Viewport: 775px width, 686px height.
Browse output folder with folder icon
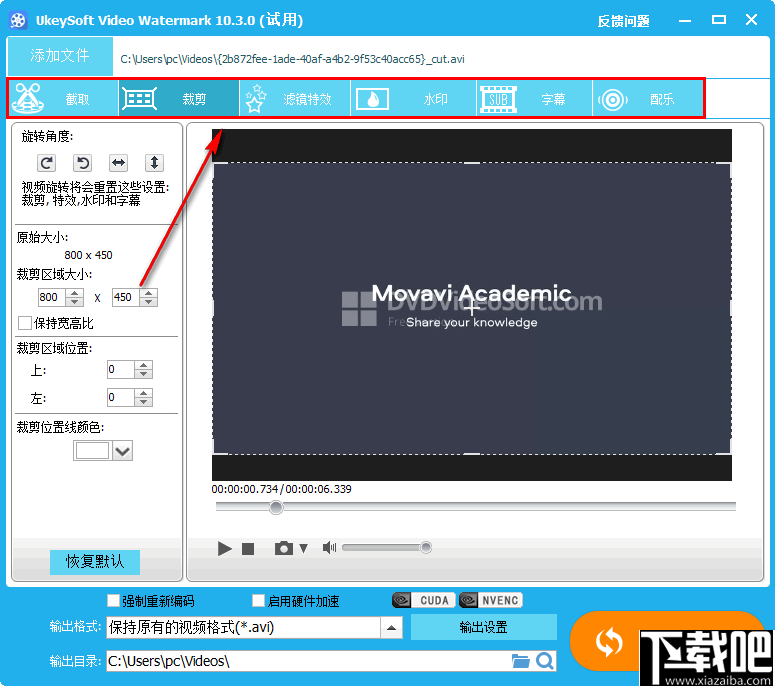point(520,661)
